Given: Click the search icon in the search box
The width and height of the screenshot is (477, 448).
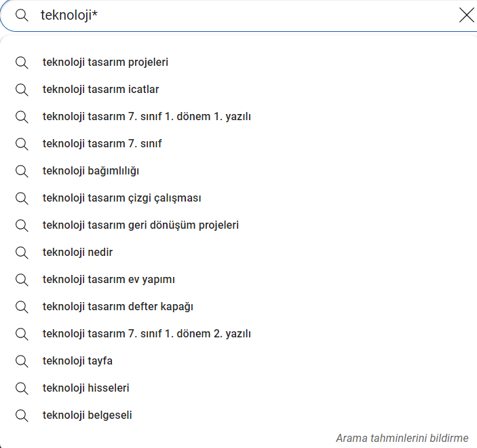Looking at the screenshot, I should point(22,15).
